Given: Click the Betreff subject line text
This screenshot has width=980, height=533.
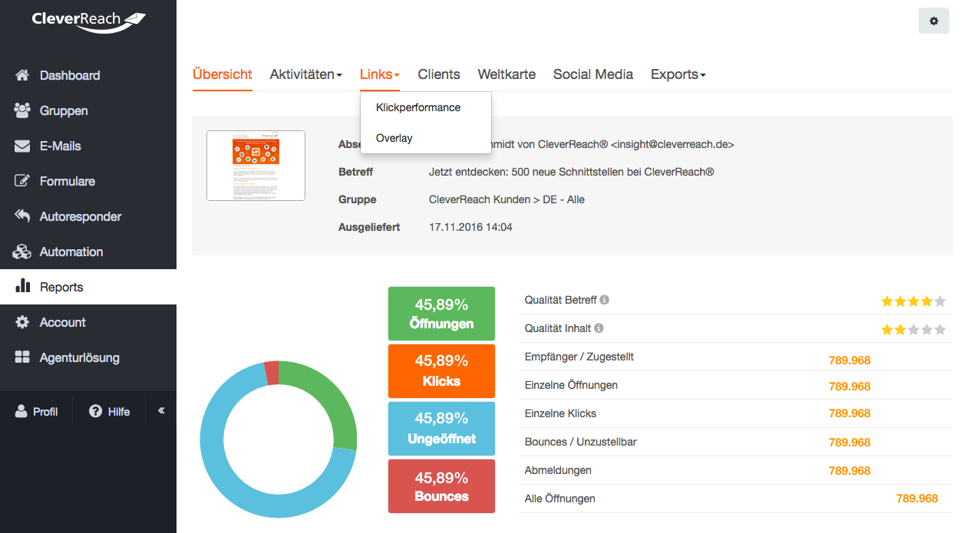Looking at the screenshot, I should click(x=571, y=172).
